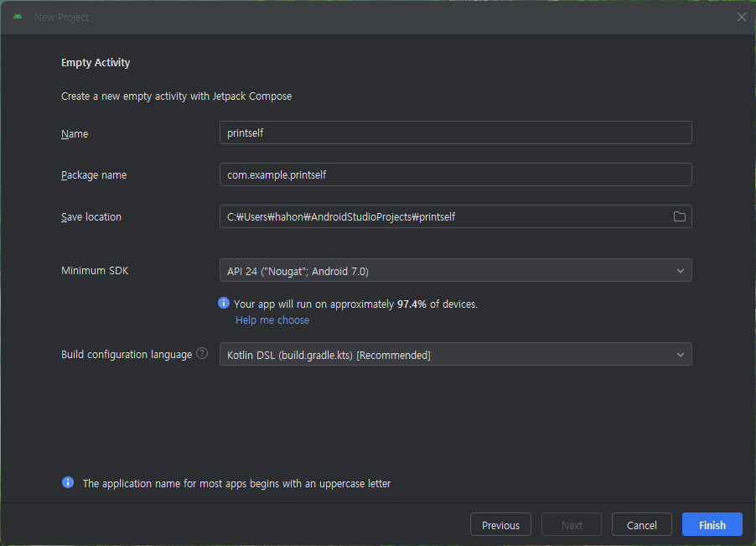Screen dimensions: 756x546
Task: Click the Package name label
Action: pos(94,175)
